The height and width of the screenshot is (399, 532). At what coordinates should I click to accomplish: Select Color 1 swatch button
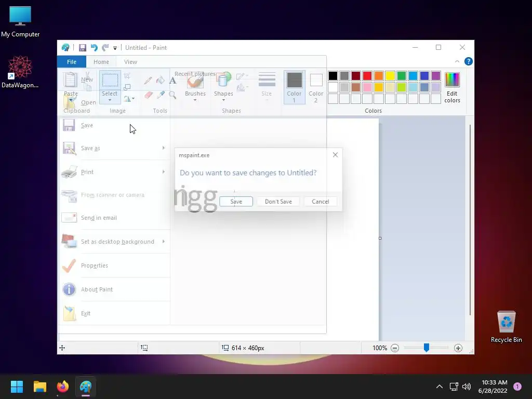[x=294, y=87]
